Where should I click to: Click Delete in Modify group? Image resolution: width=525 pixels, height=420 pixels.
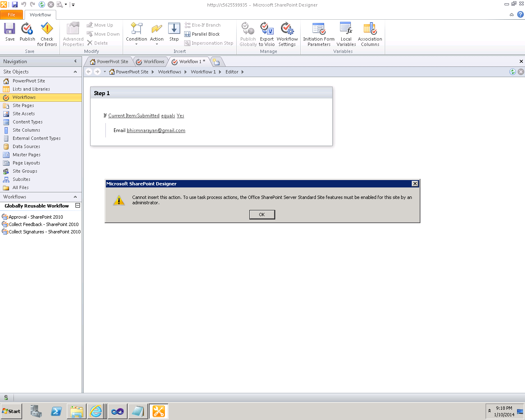(97, 43)
